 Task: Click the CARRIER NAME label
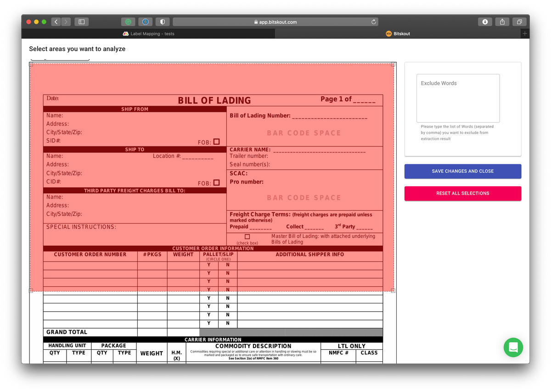[250, 150]
